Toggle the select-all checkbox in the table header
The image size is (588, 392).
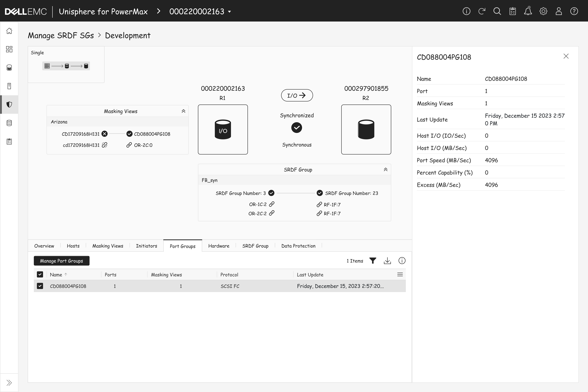tap(40, 275)
